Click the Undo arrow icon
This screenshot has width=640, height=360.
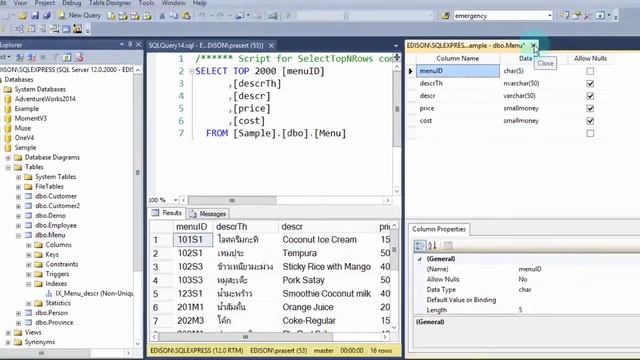(x=202, y=16)
